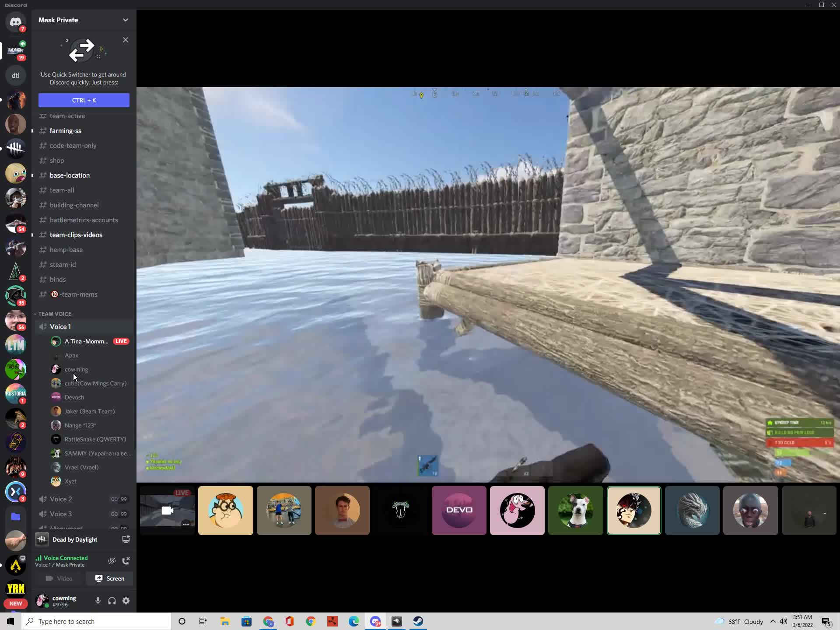Image resolution: width=840 pixels, height=630 pixels.
Task: Open server folder icon in sidebar
Action: [16, 516]
